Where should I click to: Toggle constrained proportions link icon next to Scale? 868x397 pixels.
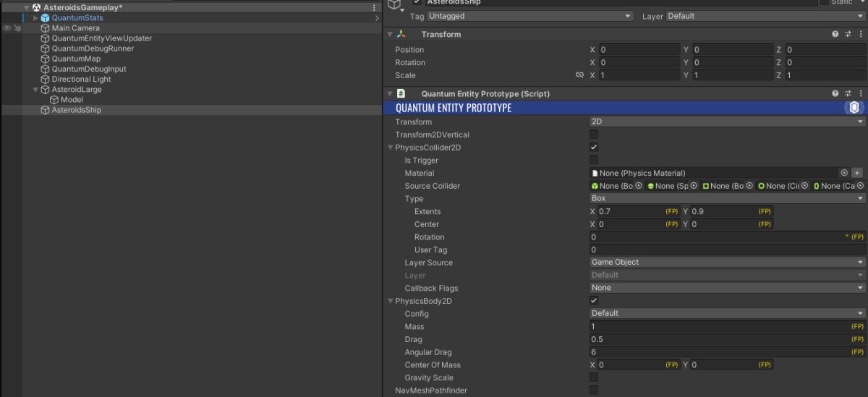tap(579, 75)
